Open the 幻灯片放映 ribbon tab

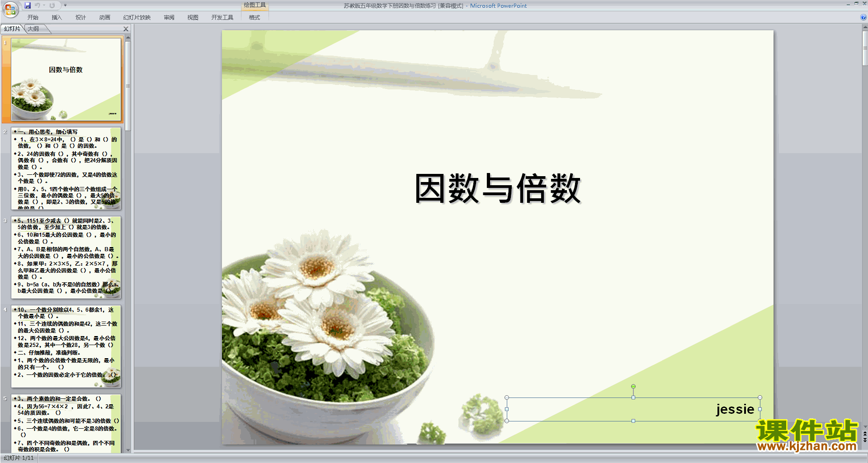tap(137, 18)
